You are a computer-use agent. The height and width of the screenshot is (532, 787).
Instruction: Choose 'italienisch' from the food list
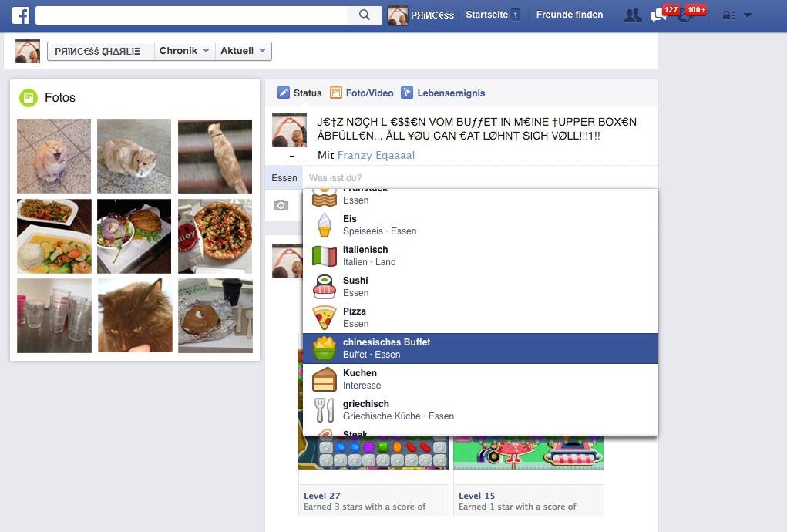480,256
